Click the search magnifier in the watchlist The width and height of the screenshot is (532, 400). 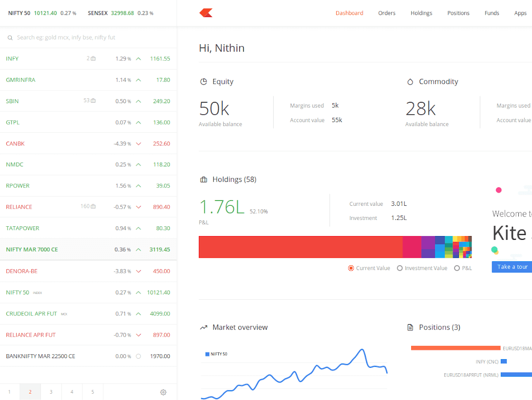point(10,37)
